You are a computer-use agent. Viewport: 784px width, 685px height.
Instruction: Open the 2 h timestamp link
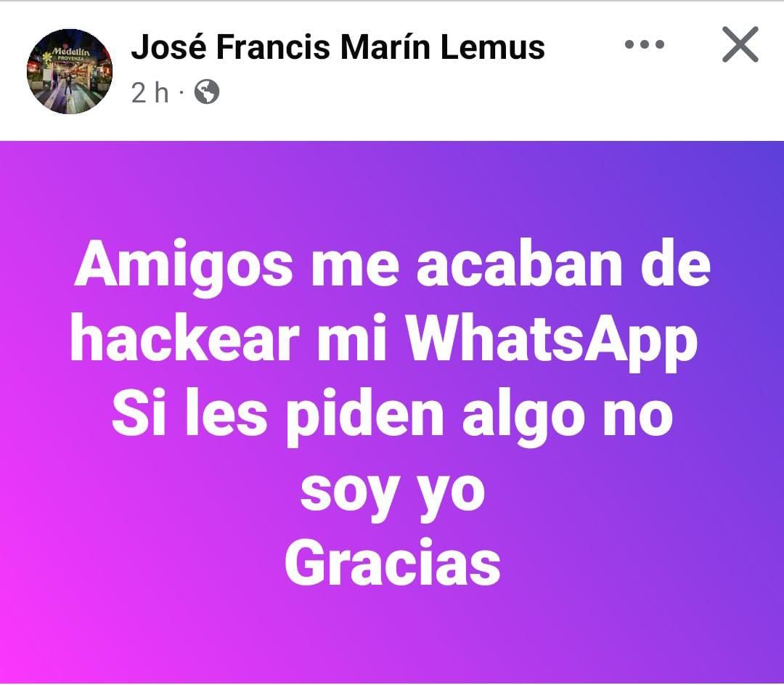click(150, 92)
